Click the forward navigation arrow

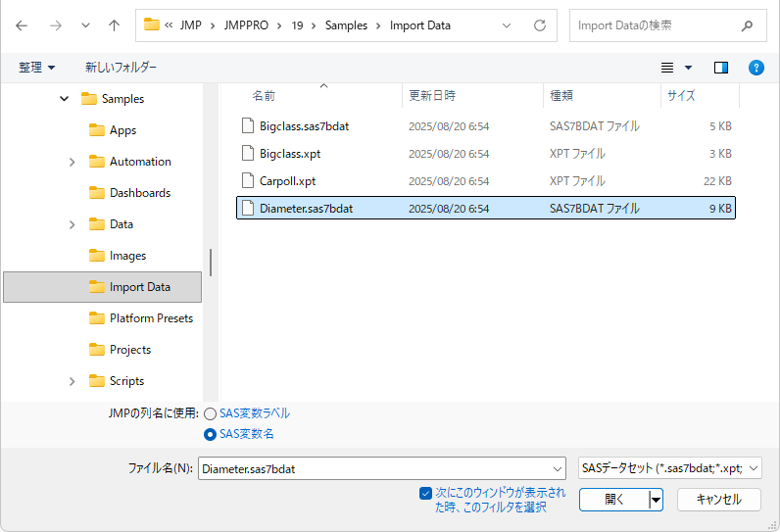coord(56,25)
